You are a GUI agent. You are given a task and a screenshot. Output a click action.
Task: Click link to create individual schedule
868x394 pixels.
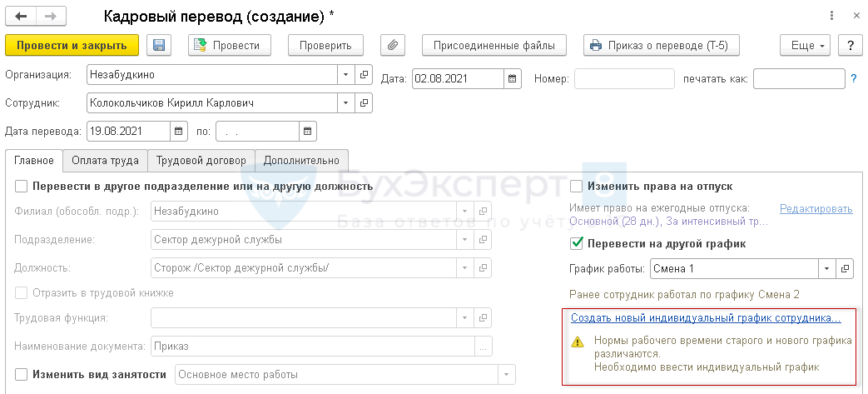(706, 318)
